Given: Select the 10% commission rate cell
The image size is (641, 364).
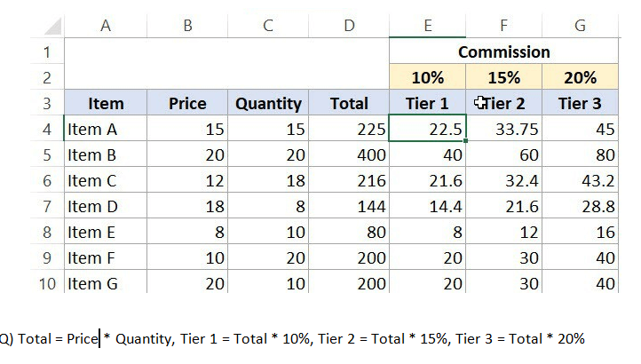Looking at the screenshot, I should click(x=427, y=77).
